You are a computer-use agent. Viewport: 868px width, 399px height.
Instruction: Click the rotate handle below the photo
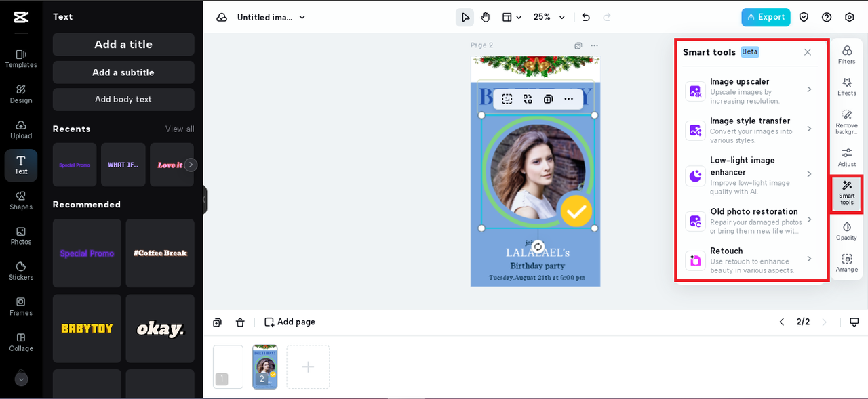[538, 247]
